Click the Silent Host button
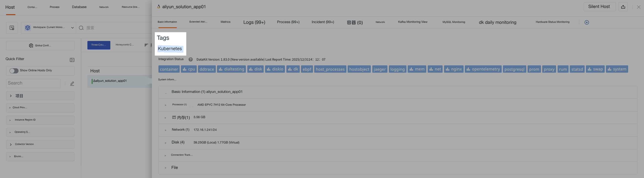The width and height of the screenshot is (644, 178). click(x=599, y=7)
